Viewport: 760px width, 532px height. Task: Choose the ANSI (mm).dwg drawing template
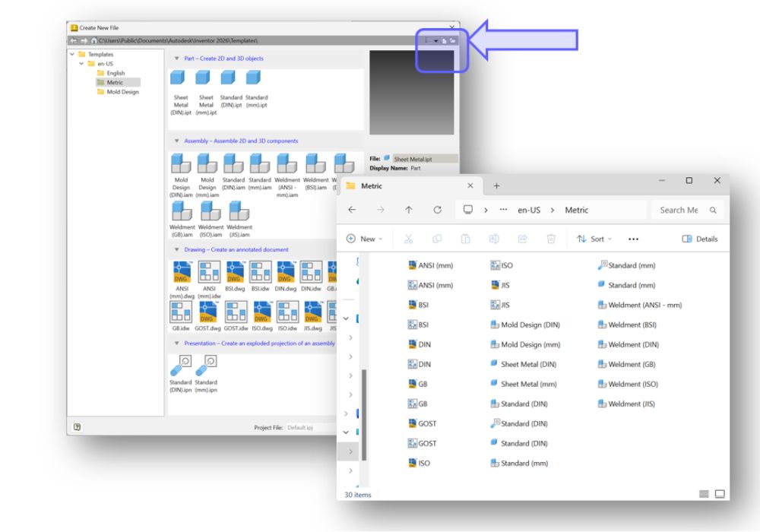(x=182, y=272)
